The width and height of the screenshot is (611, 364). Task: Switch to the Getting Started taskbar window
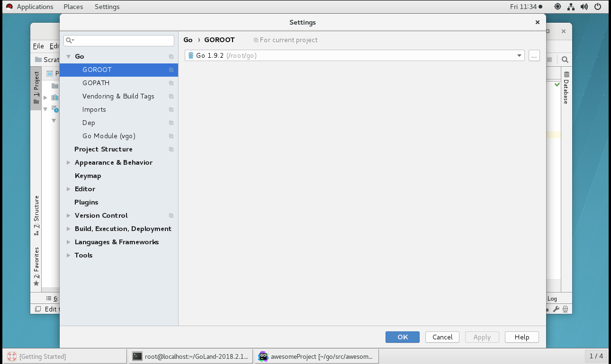pyautogui.click(x=65, y=356)
